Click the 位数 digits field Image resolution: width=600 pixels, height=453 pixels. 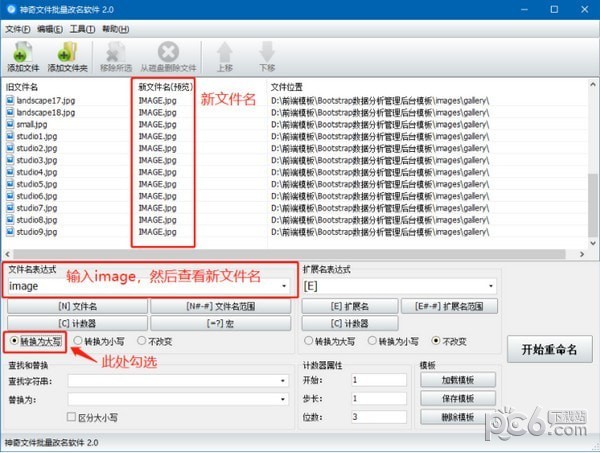(379, 417)
